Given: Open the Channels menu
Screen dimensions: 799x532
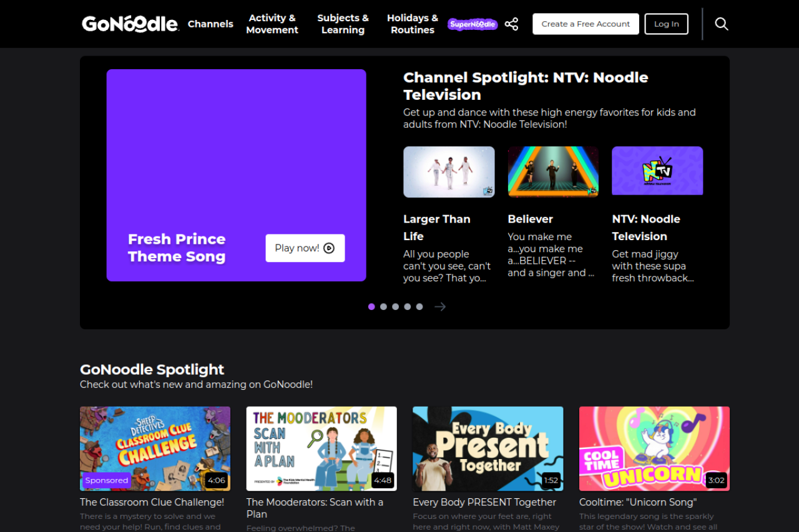Looking at the screenshot, I should [x=210, y=24].
